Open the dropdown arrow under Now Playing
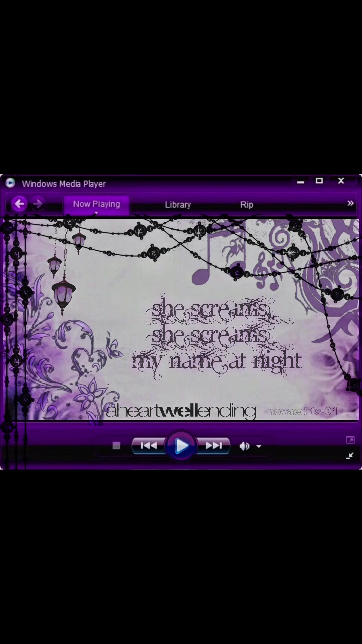Screen dimensions: 362x644 point(96,213)
